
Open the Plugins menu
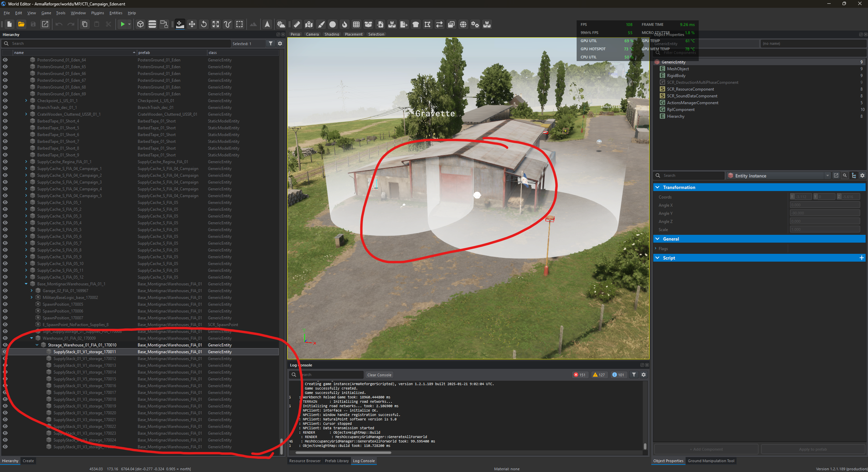tap(97, 13)
